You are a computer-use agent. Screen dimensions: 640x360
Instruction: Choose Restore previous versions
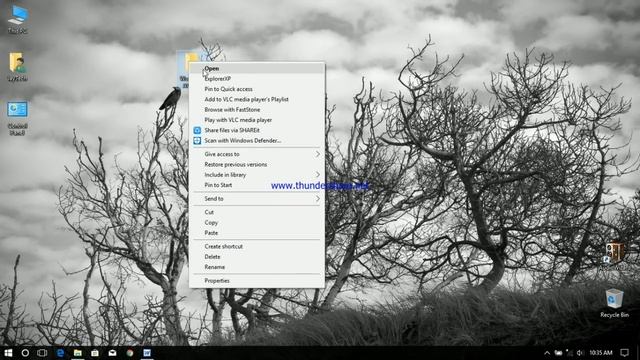click(x=257, y=164)
